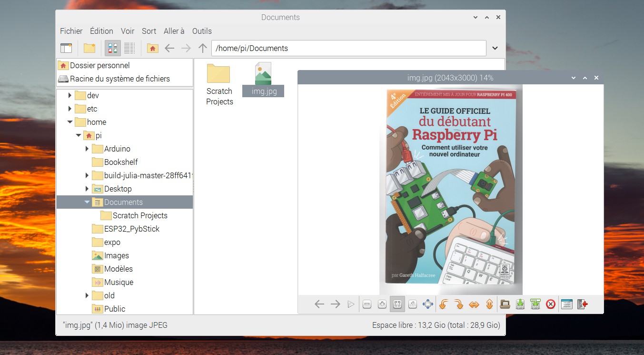Open path history dropdown arrow
644x355 pixels.
495,48
